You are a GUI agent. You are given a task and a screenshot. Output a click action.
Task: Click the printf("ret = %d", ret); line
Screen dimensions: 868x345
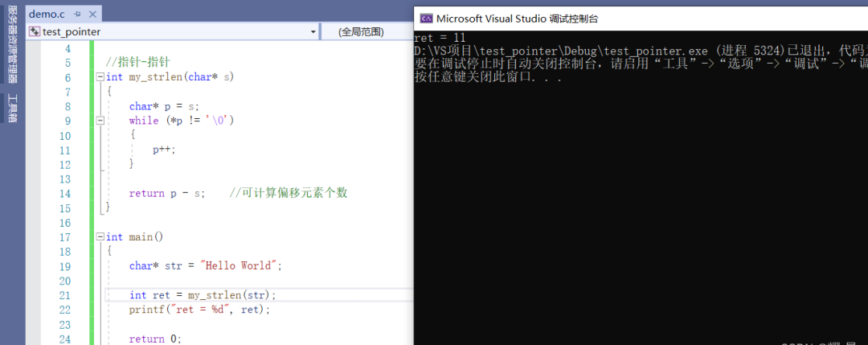click(x=200, y=310)
